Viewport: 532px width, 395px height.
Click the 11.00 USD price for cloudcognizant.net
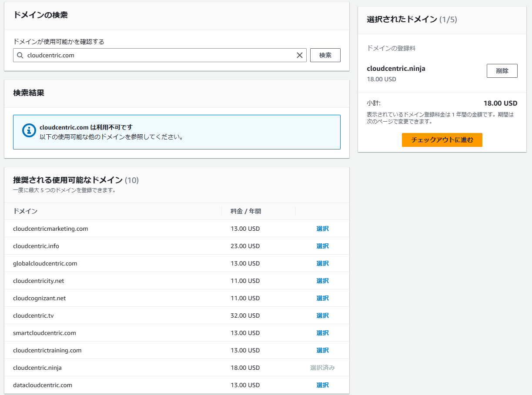click(245, 298)
